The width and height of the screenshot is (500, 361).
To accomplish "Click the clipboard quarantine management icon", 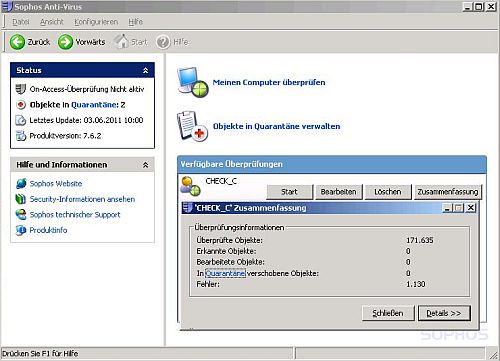I will point(192,126).
